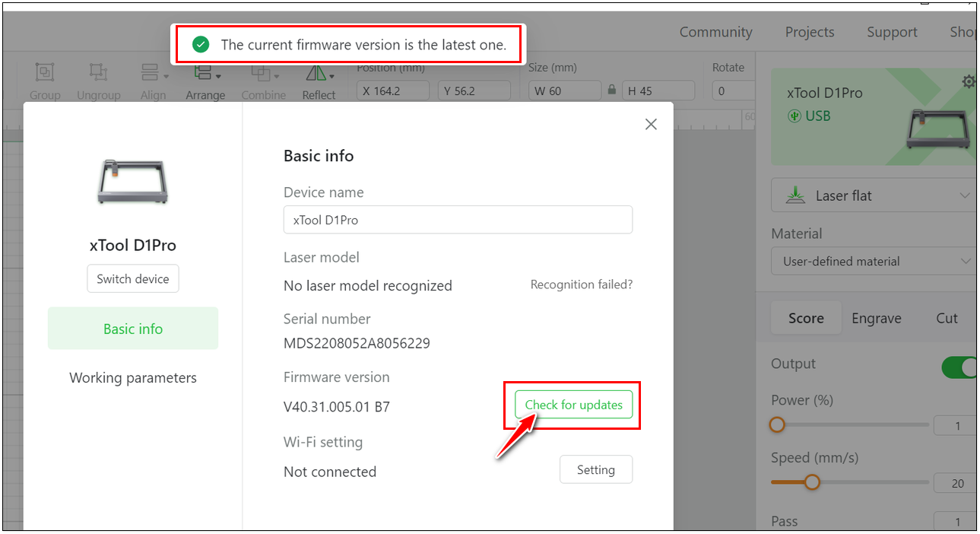980x534 pixels.
Task: Open the Combine tool icon
Action: (263, 74)
